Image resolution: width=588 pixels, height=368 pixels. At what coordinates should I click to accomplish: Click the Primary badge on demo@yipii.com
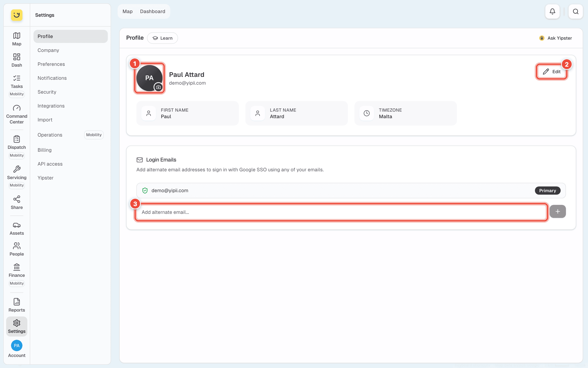point(547,191)
